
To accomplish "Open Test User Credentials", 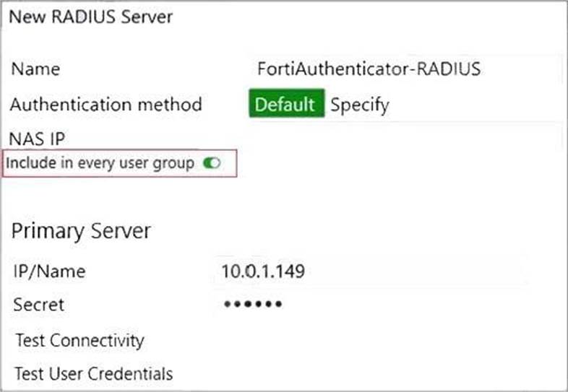I will point(93,374).
